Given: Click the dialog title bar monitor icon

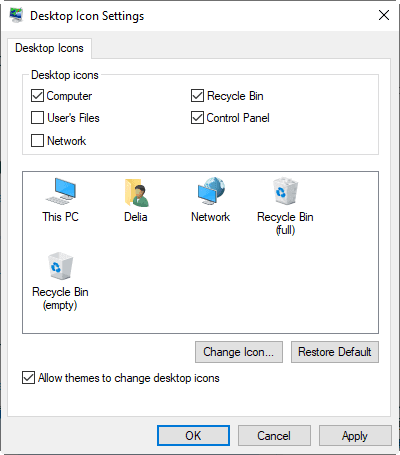Looking at the screenshot, I should (16, 15).
